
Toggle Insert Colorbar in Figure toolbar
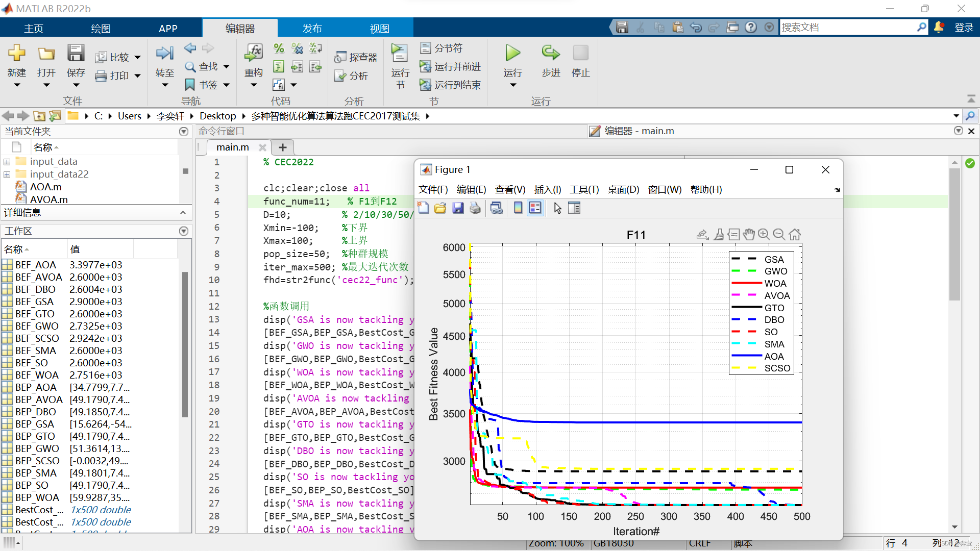pos(518,208)
